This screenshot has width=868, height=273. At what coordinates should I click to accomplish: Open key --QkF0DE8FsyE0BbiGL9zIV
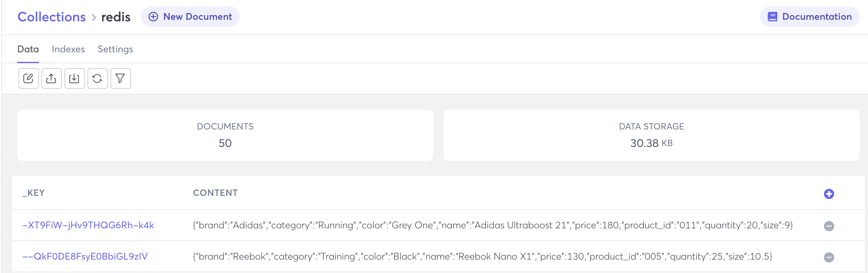point(85,256)
